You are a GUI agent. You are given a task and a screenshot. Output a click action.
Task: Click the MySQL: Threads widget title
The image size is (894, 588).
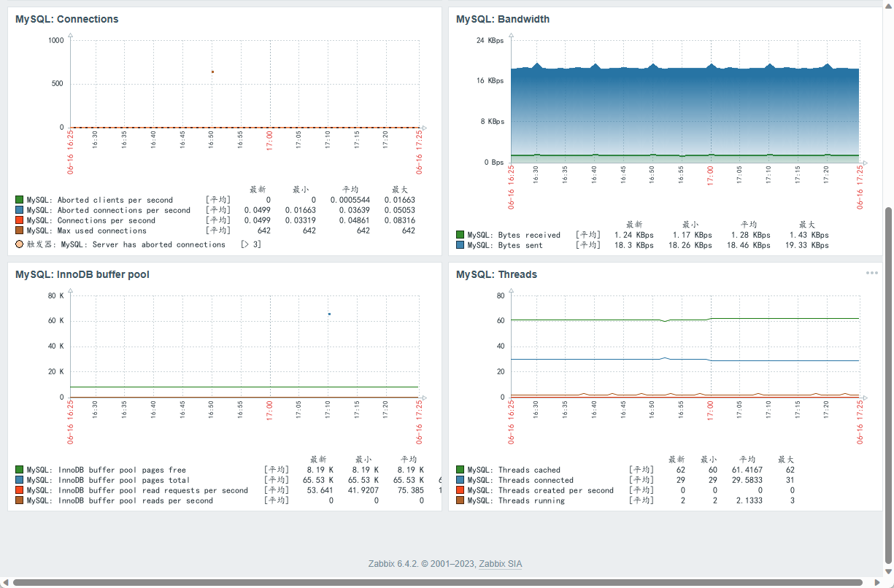496,274
